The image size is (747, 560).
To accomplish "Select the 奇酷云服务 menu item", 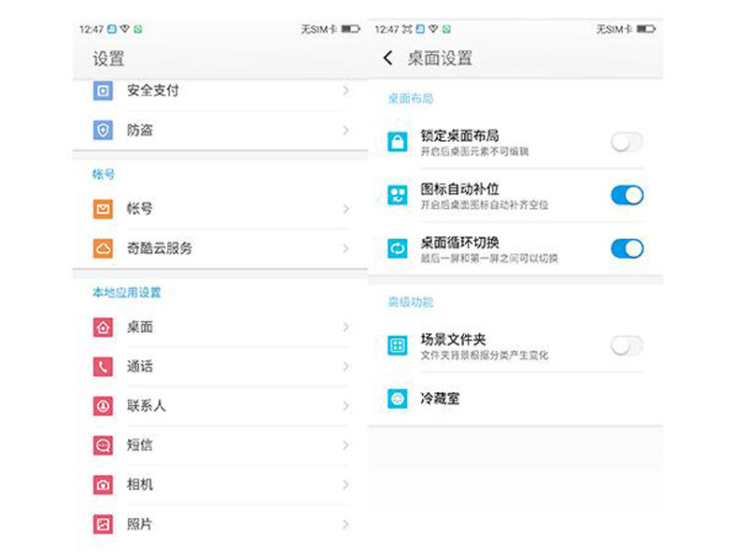I will point(220,248).
